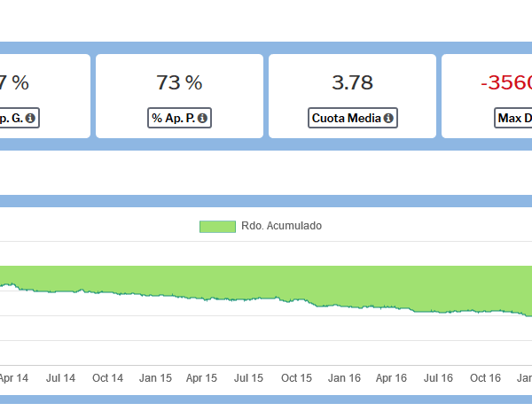The width and height of the screenshot is (532, 411).
Task: Click the Apr 16 axis label
Action: tap(391, 378)
